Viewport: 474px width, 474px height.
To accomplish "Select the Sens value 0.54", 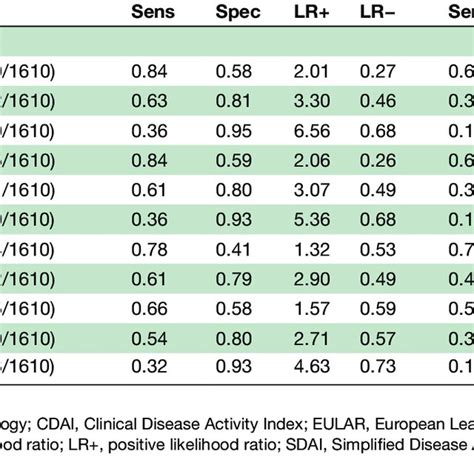I will [149, 339].
